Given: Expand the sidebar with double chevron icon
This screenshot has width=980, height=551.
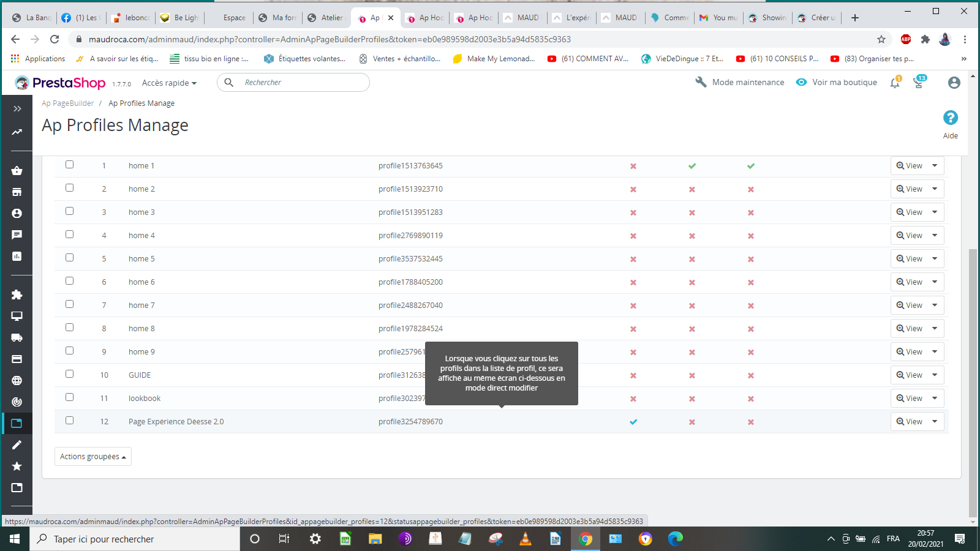Looking at the screenshot, I should 17,108.
